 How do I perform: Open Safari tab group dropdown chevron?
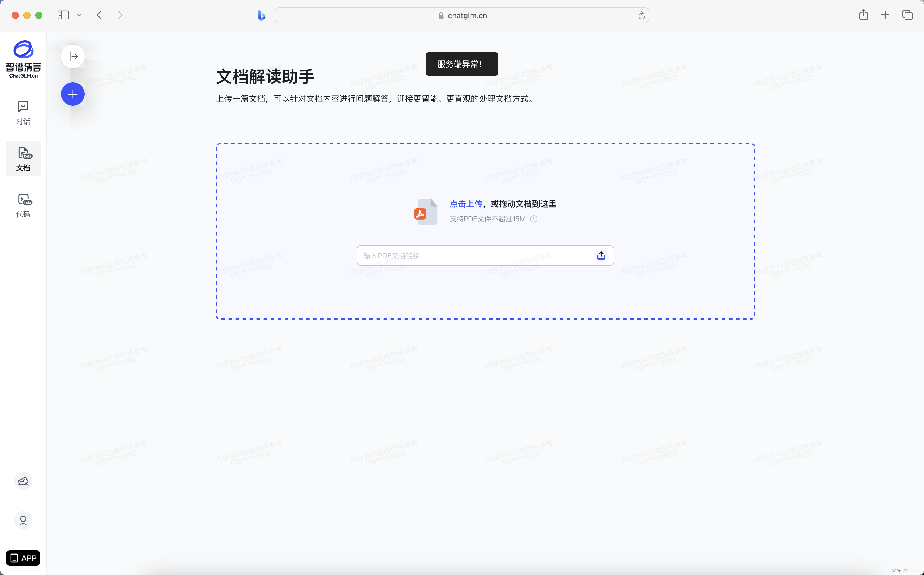click(x=79, y=15)
